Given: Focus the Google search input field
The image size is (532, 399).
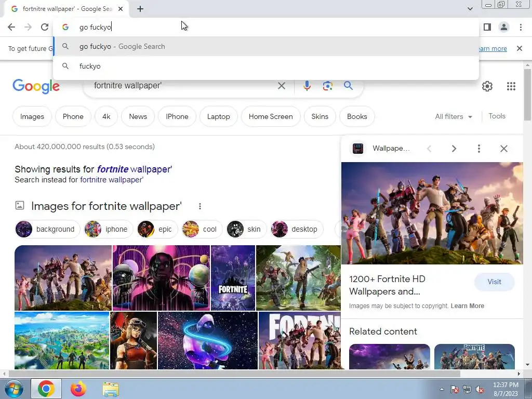Looking at the screenshot, I should coord(183,86).
